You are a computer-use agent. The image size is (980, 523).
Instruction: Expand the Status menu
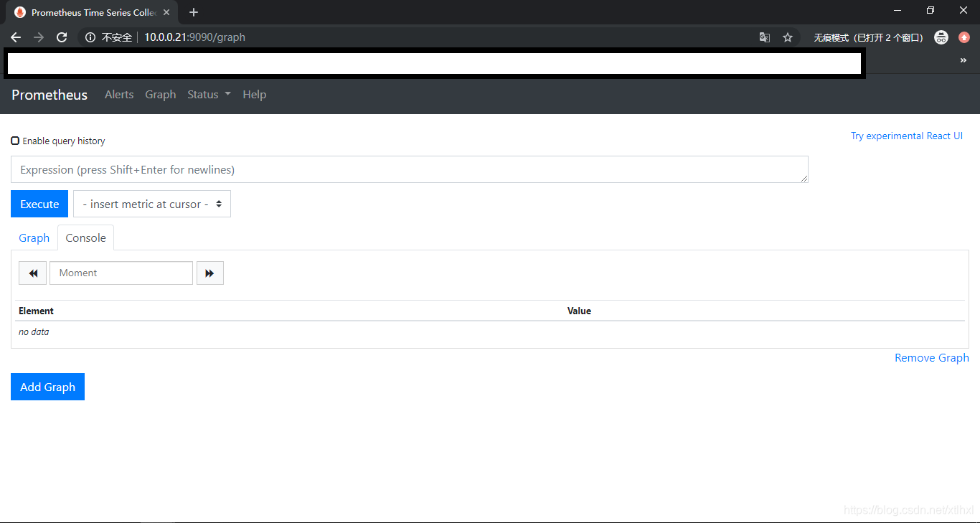[x=209, y=95]
